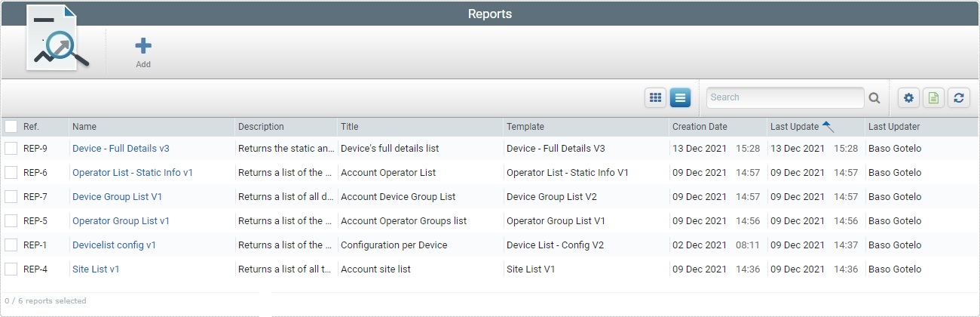This screenshot has height=317, width=980.
Task: Open Device - Full Details v3 report
Action: pos(121,149)
